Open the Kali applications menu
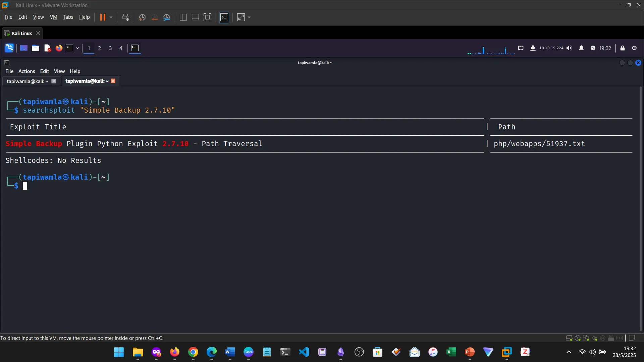Viewport: 644px width, 362px height. click(x=9, y=48)
